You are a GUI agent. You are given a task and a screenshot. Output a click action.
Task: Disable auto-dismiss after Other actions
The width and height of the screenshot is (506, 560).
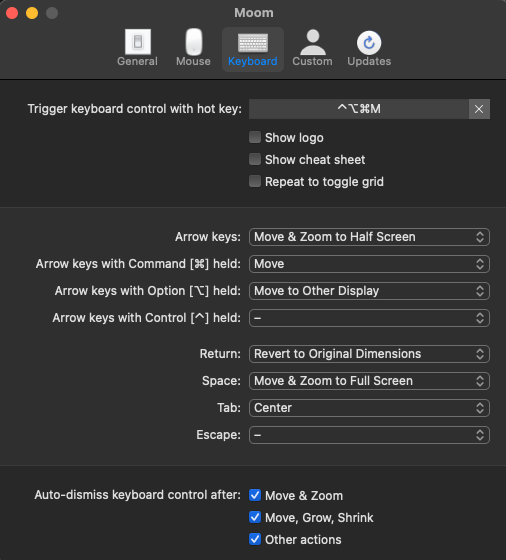pyautogui.click(x=255, y=539)
